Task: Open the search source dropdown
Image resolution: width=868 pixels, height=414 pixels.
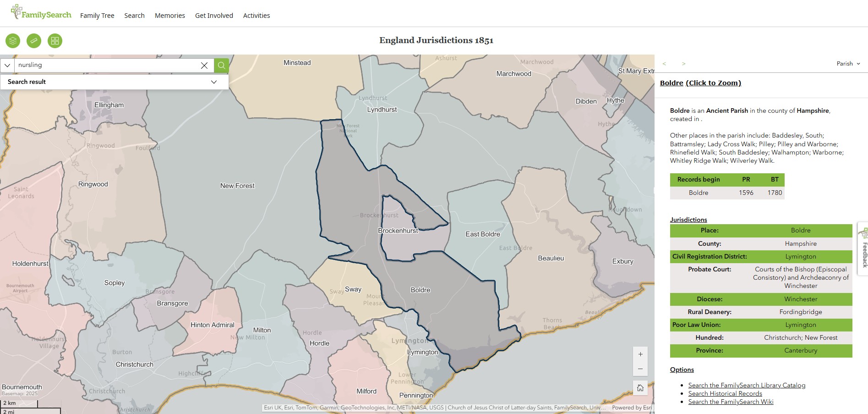Action: 7,66
